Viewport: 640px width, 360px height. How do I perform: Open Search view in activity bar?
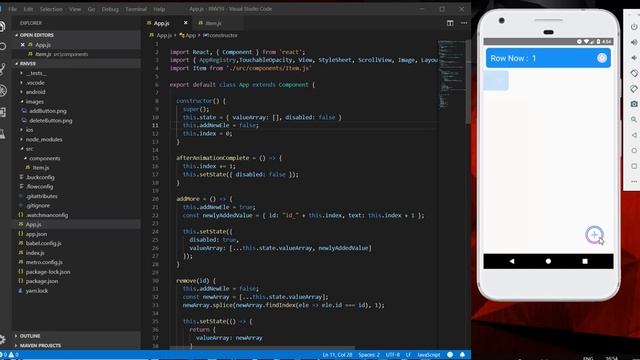pyautogui.click(x=2, y=46)
